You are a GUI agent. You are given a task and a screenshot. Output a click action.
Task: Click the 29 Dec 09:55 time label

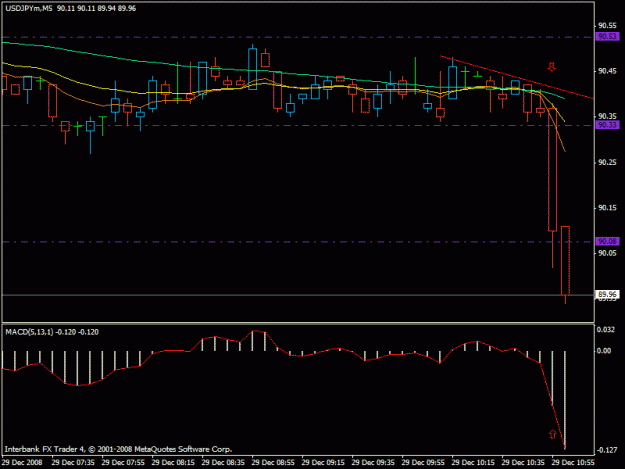point(423,463)
